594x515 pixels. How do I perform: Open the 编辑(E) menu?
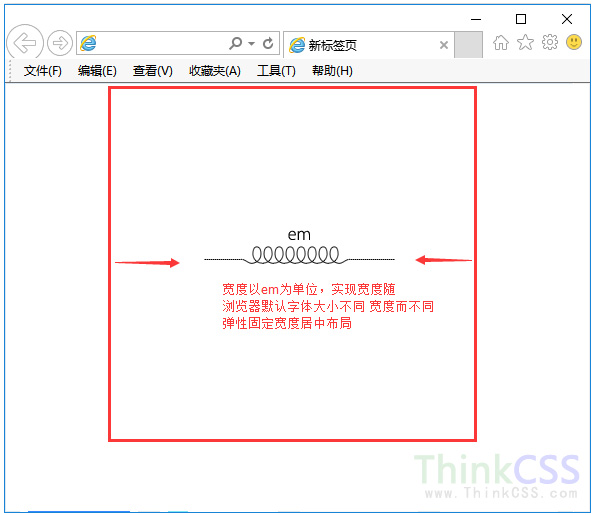pyautogui.click(x=97, y=71)
